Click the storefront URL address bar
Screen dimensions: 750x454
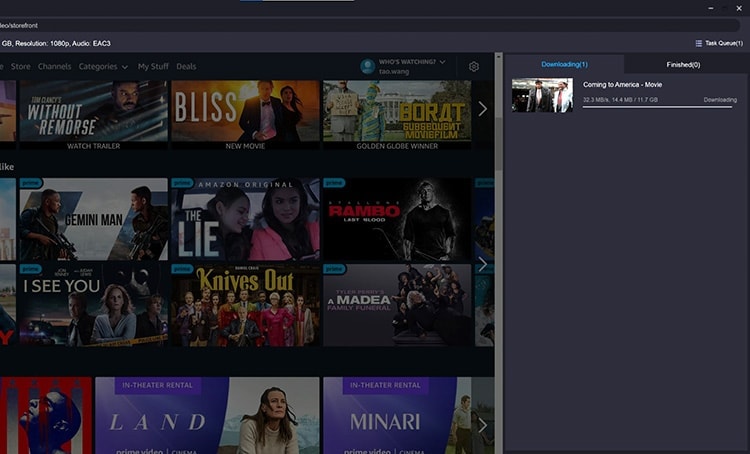click(x=369, y=25)
